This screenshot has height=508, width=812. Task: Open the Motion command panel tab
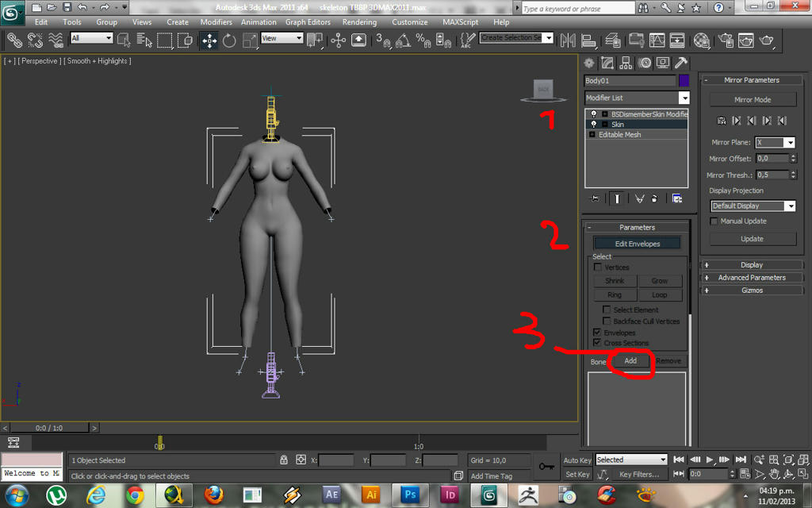coord(645,63)
